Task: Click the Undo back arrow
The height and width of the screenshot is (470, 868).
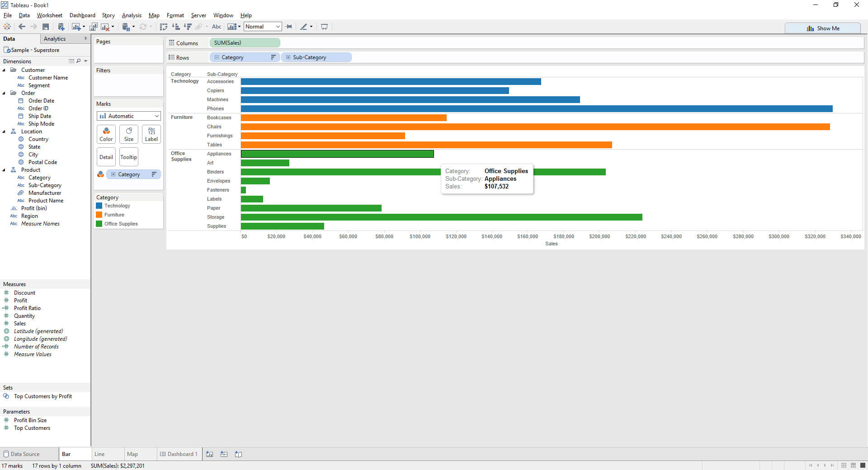Action: pyautogui.click(x=22, y=27)
